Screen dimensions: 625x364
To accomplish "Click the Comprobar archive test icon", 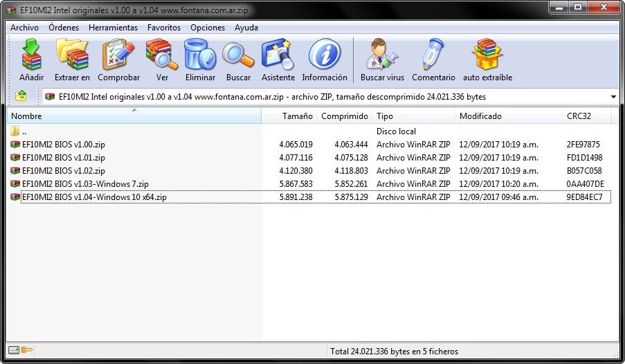I will pos(118,55).
